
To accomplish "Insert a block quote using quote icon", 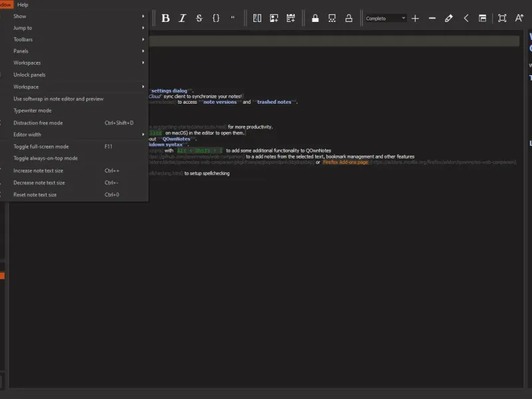I will 233,18.
